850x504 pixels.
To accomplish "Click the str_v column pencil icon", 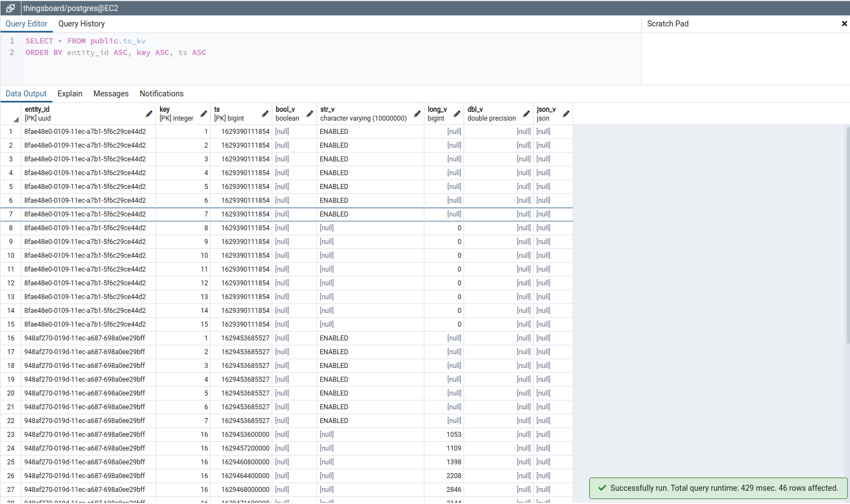I will point(417,113).
